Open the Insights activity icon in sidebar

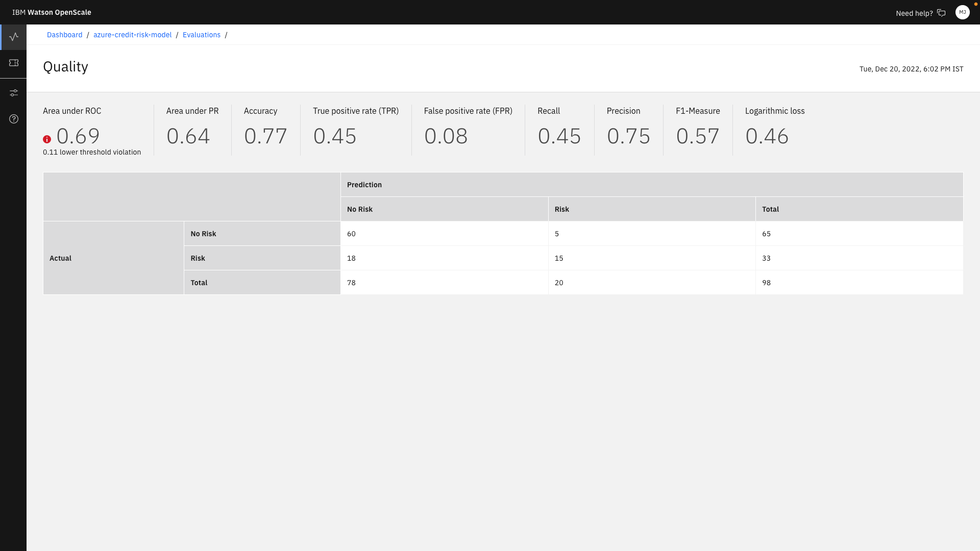coord(14,37)
